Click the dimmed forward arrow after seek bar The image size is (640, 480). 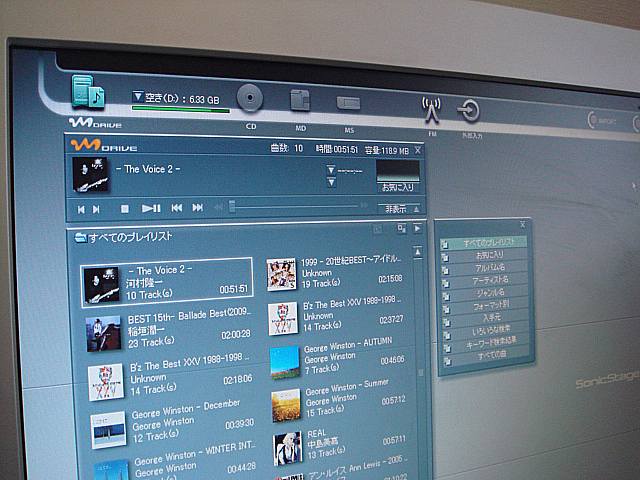[x=364, y=205]
